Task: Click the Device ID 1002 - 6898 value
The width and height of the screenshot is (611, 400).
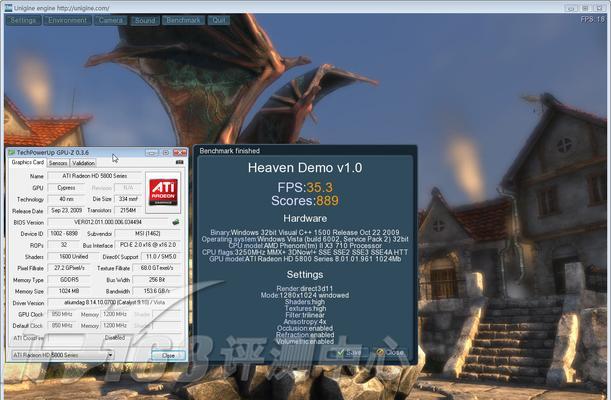Action: tap(64, 234)
